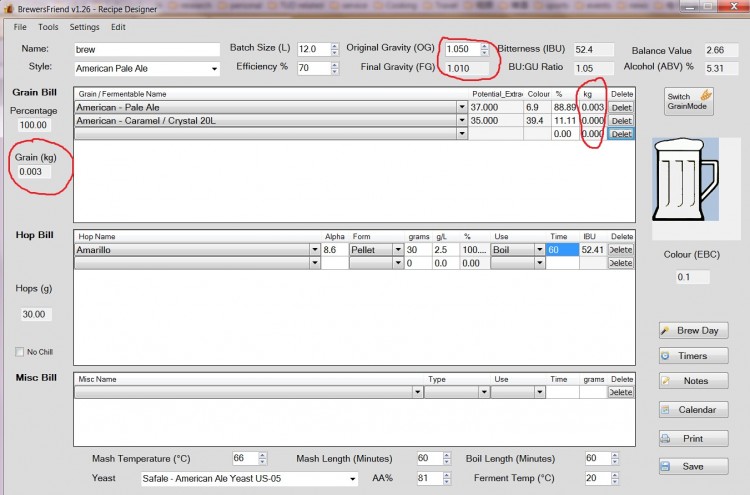Open the Notes button
Screen dimensions: 750x495
(694, 381)
